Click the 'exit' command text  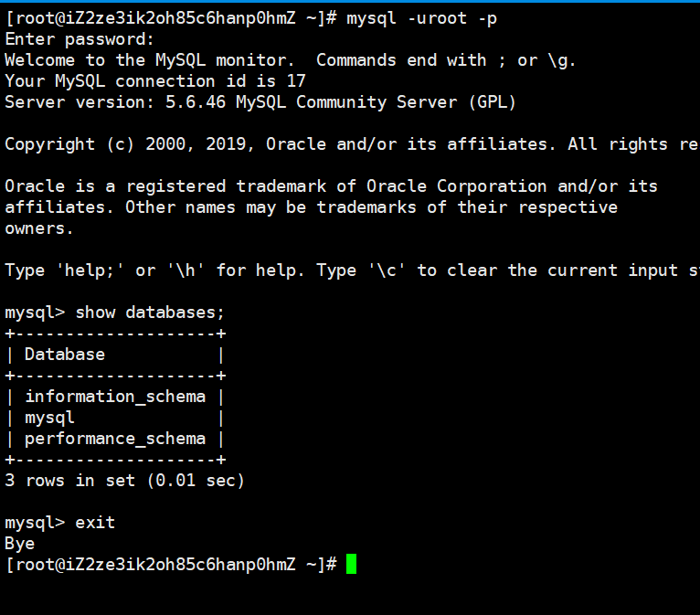point(95,522)
